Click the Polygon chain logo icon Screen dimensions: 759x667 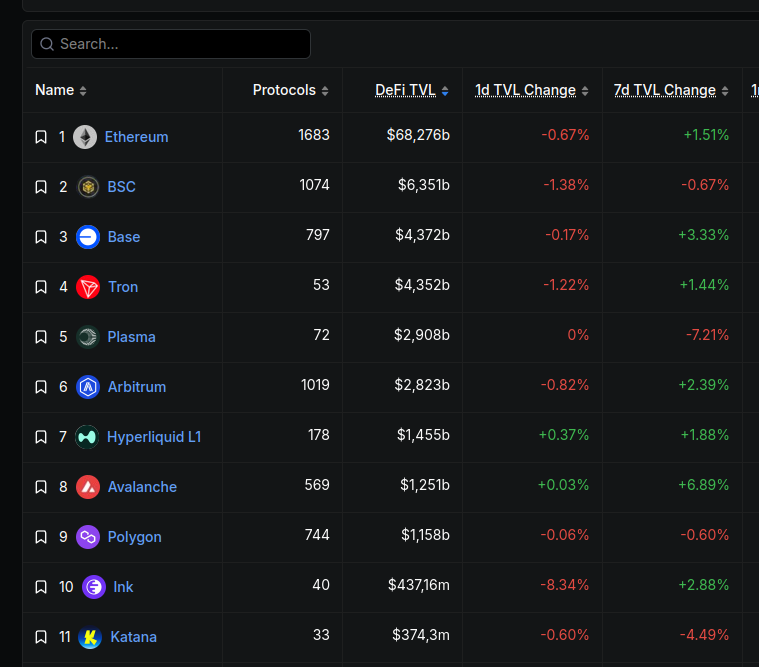pyautogui.click(x=88, y=537)
